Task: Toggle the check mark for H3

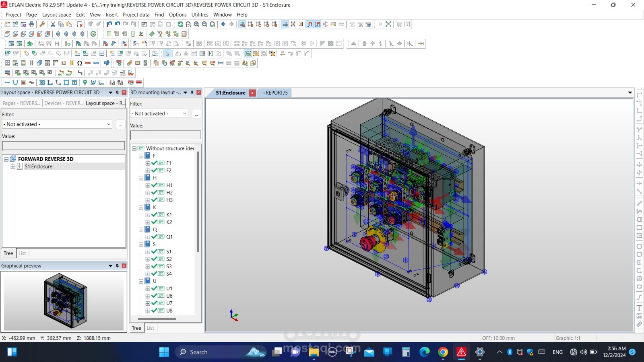Action: (154, 200)
